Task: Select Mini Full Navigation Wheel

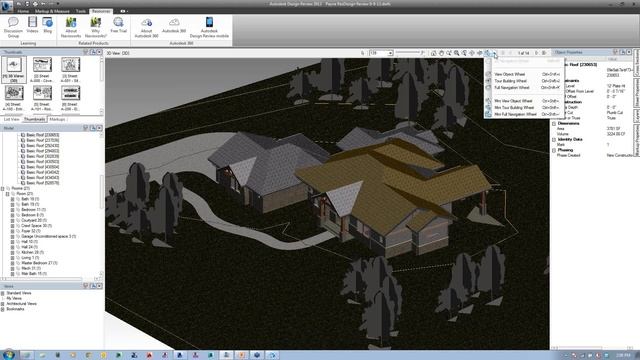Action: click(524, 114)
